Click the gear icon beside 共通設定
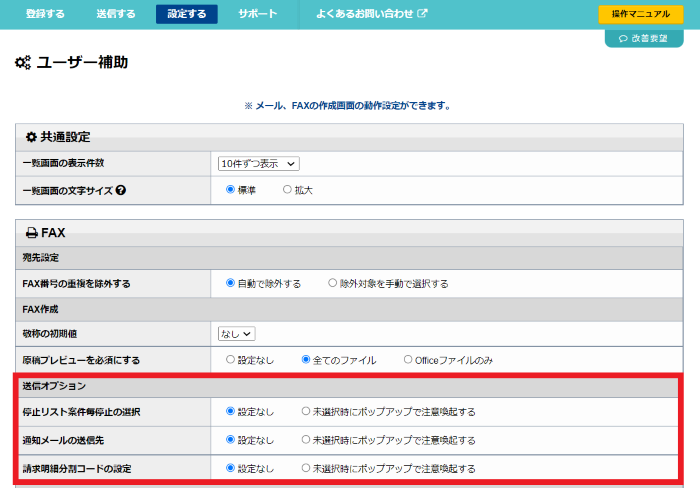Screen dimensions: 700x488 coord(31,137)
